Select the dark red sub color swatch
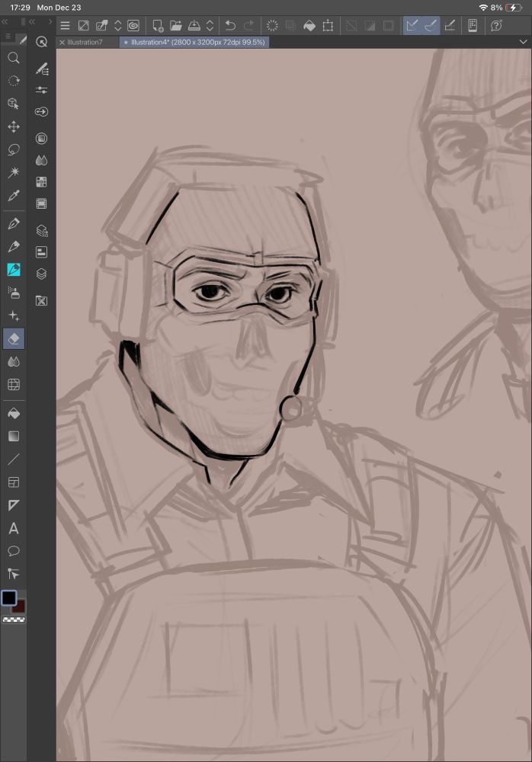 [21, 607]
